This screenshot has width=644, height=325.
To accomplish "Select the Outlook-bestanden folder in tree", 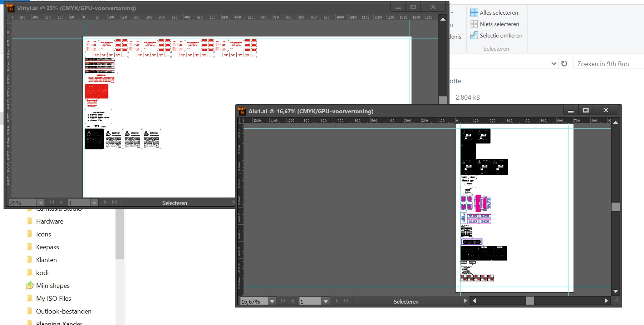I will (64, 311).
